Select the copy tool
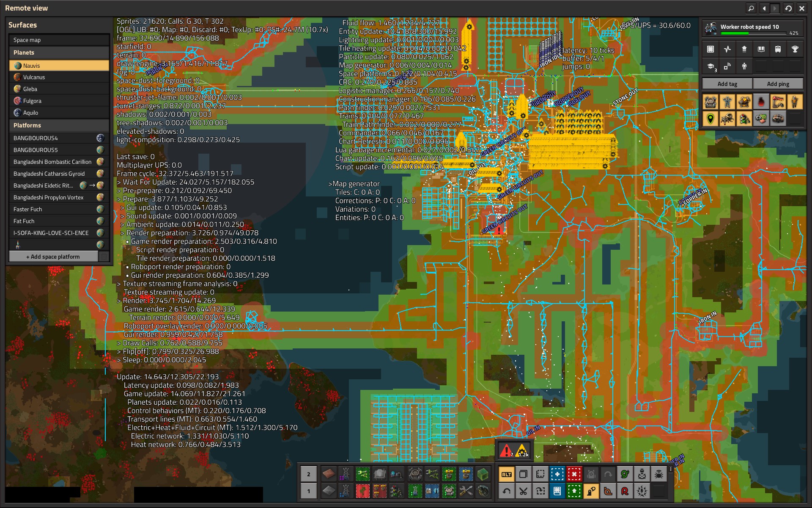The image size is (812, 508). [524, 475]
